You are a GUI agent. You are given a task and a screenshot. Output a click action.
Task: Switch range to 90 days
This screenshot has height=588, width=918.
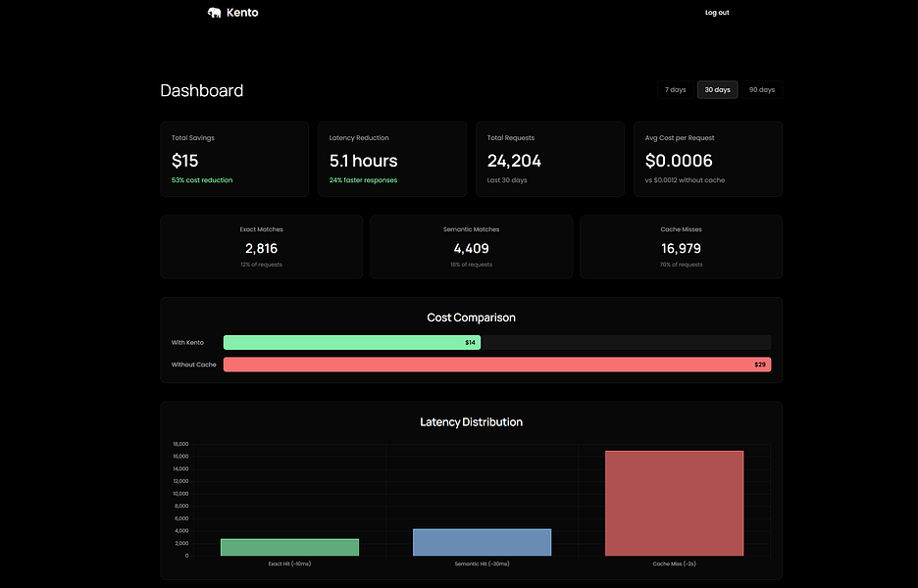click(762, 89)
